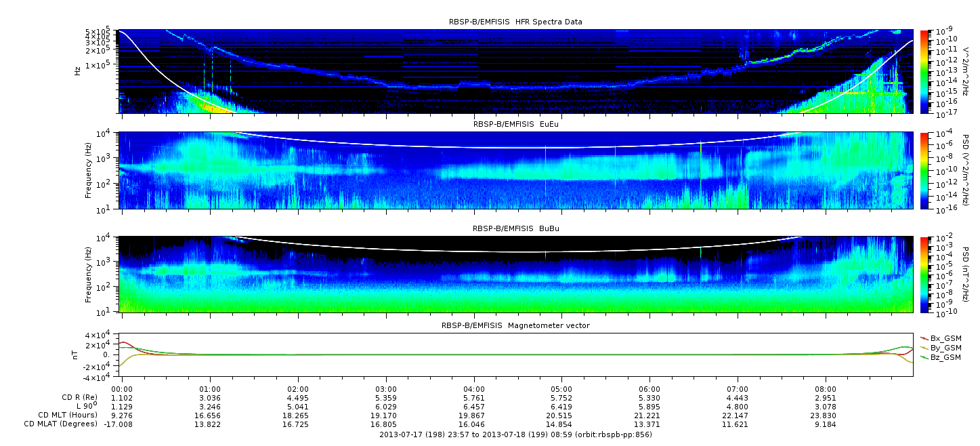
Task: Toggle the By_GSM legend entry
Action: (x=945, y=348)
